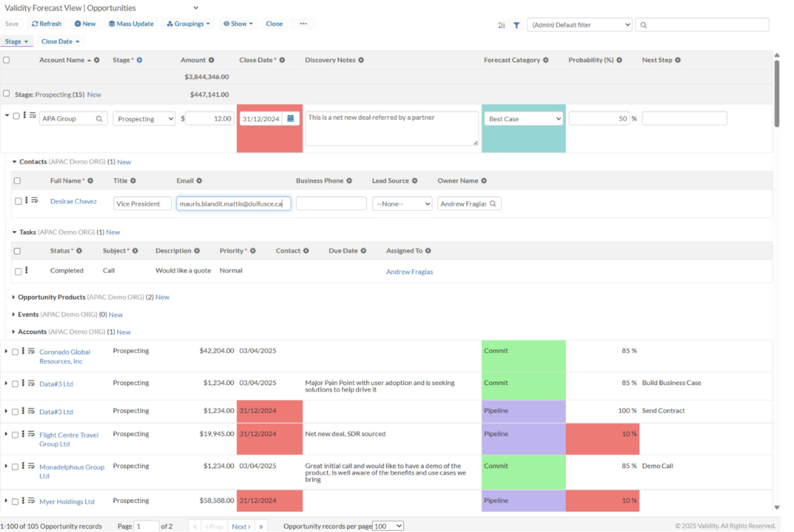Open the gear settings on the Forecast Category column
This screenshot has width=794, height=532.
coord(546,60)
